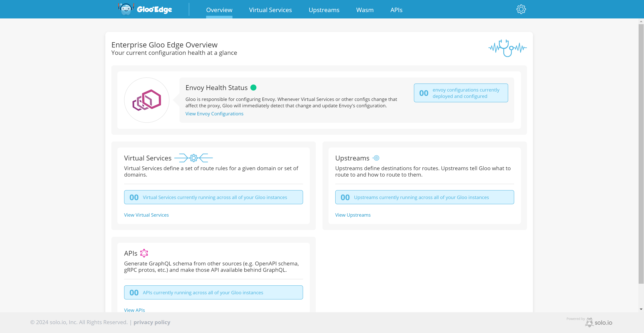Screen dimensions: 644x333
Task: Click the pink GraphQL APIs icon
Action: (x=144, y=253)
